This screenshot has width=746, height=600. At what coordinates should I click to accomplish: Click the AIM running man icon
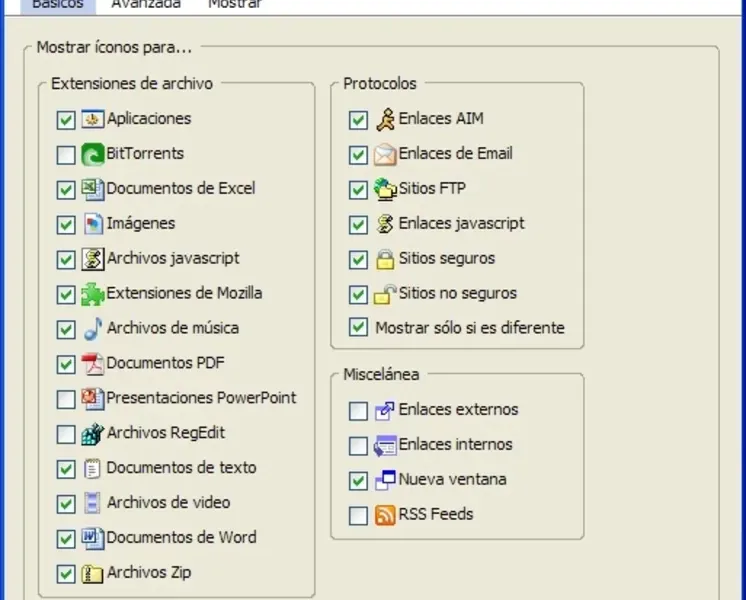(385, 119)
